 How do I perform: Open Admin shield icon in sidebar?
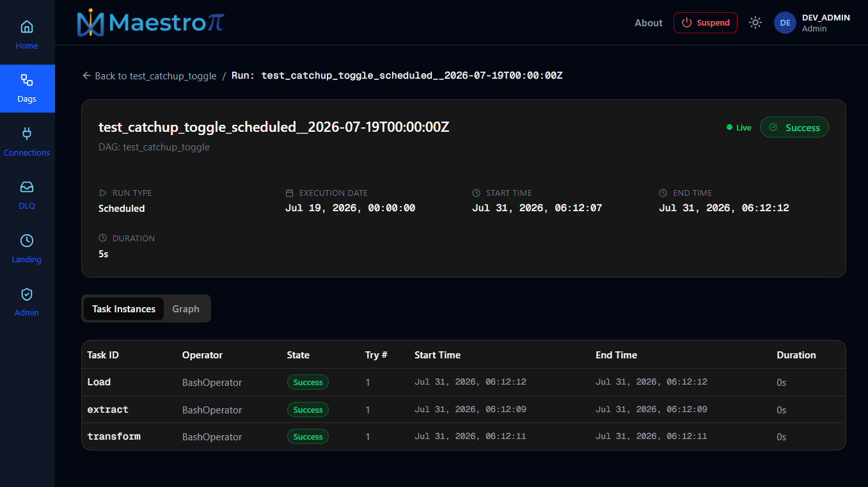[27, 294]
